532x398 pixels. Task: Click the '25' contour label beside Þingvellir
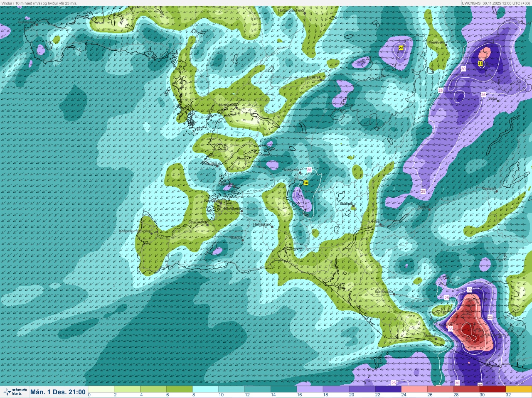coord(309,170)
